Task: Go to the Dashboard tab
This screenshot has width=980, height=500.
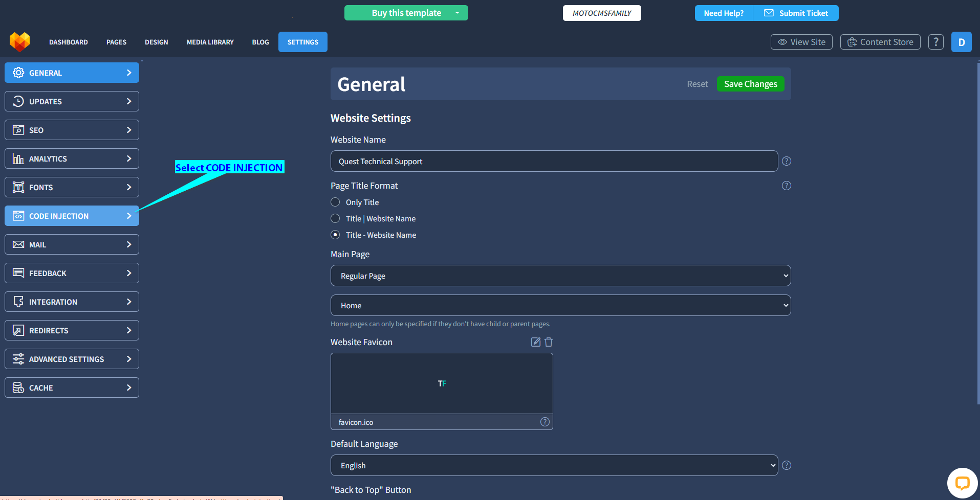Action: point(69,42)
